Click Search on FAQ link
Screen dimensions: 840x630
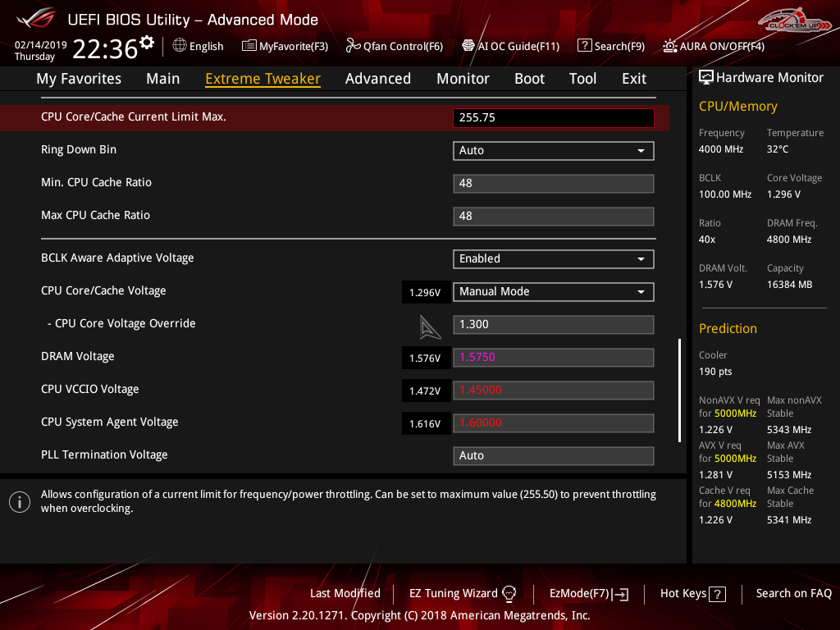[x=793, y=593]
